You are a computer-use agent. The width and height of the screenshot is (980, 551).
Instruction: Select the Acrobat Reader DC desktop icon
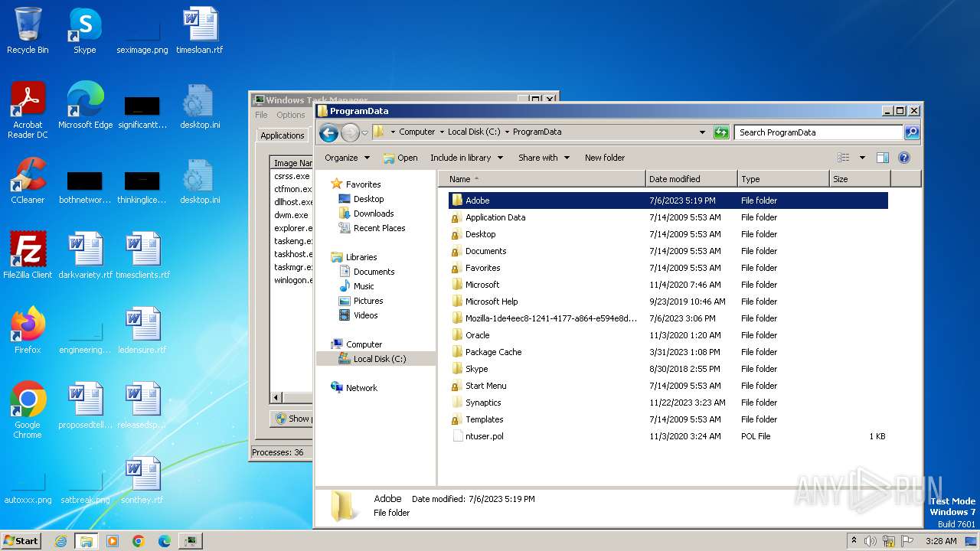28,110
